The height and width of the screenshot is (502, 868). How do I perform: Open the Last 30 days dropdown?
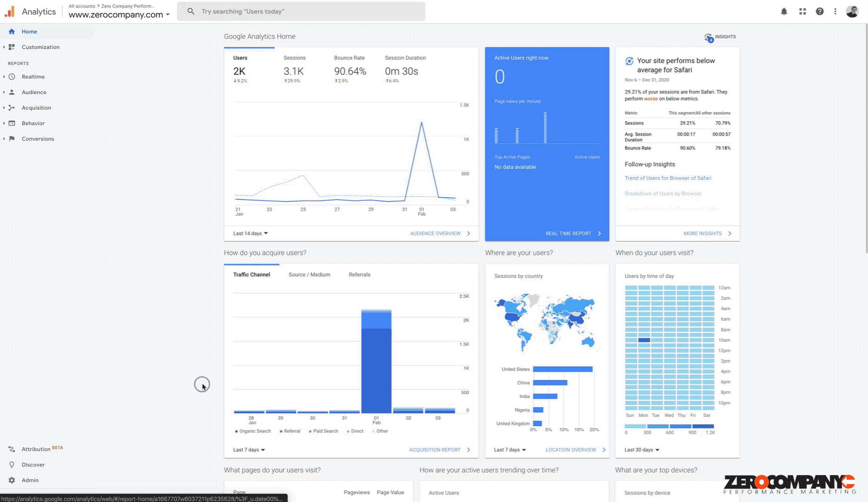[642, 450]
